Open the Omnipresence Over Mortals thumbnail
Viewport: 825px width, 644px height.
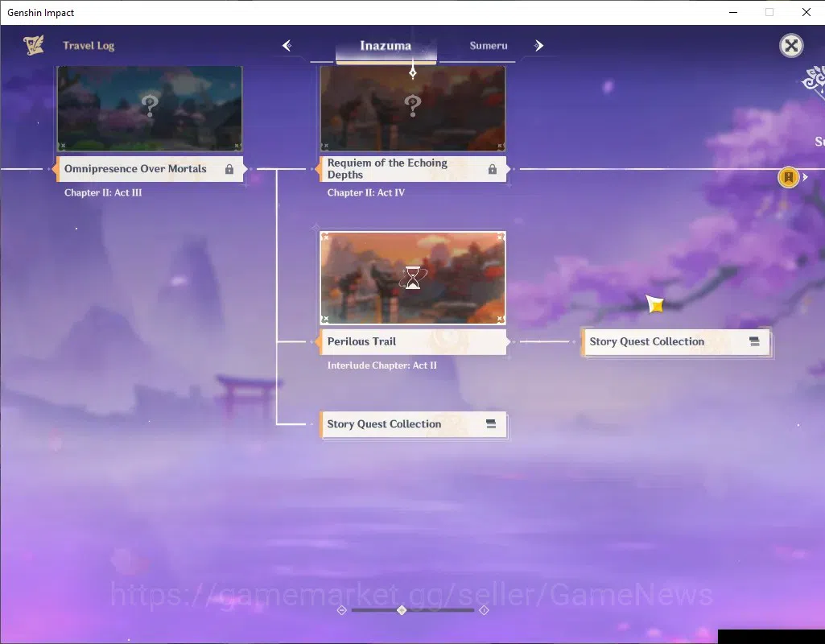[150, 109]
